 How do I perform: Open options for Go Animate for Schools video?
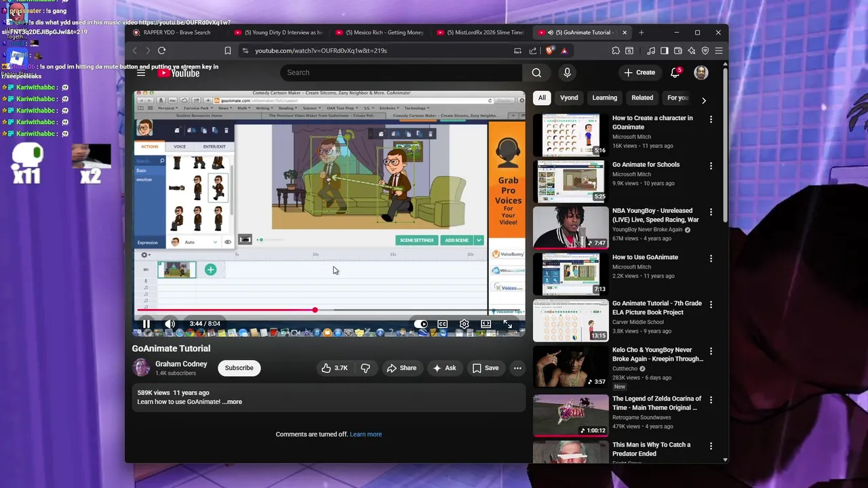[x=711, y=165]
